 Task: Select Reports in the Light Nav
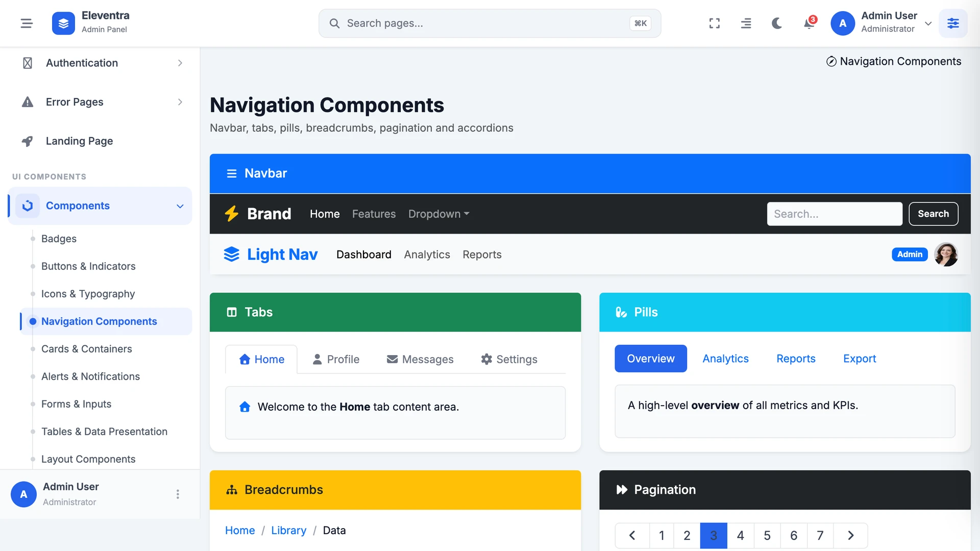(482, 255)
